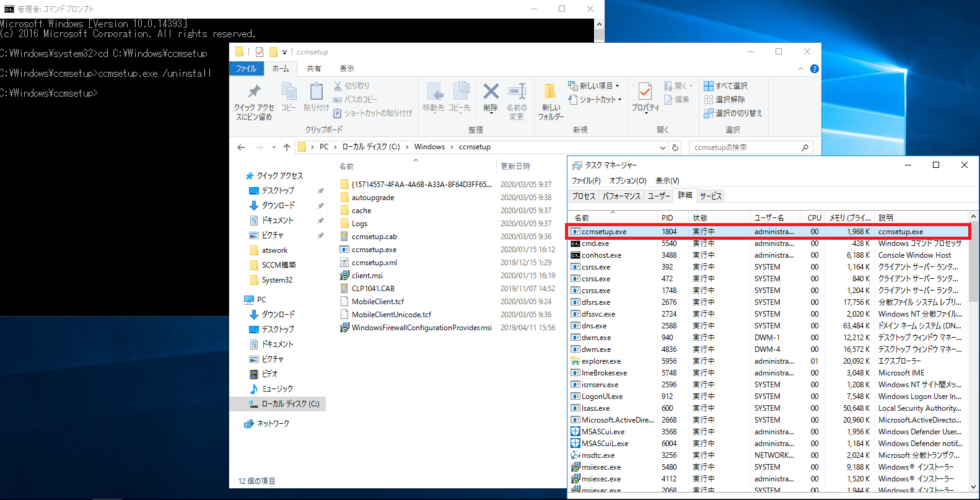Click Paste shortcut (ショートカットの貼り付け)

click(372, 113)
